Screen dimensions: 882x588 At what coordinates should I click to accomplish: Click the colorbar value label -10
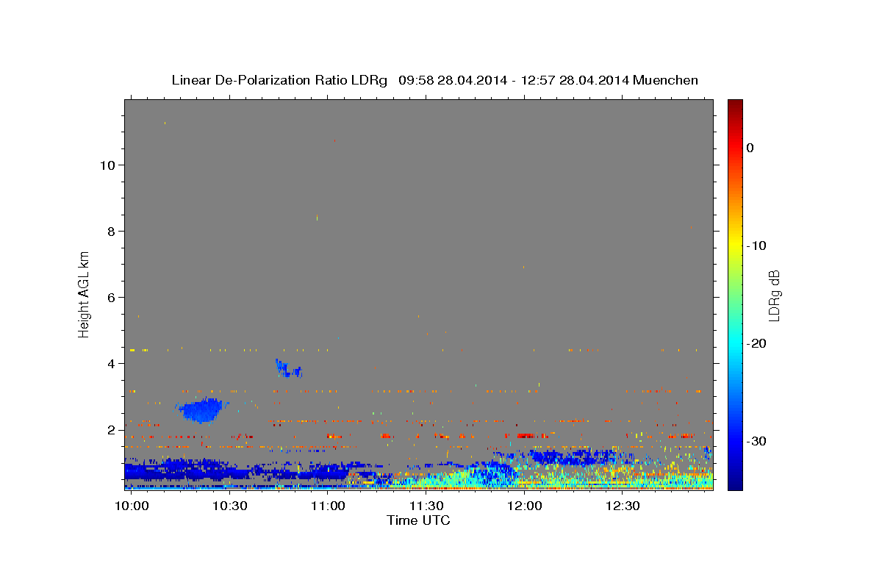[x=757, y=245]
